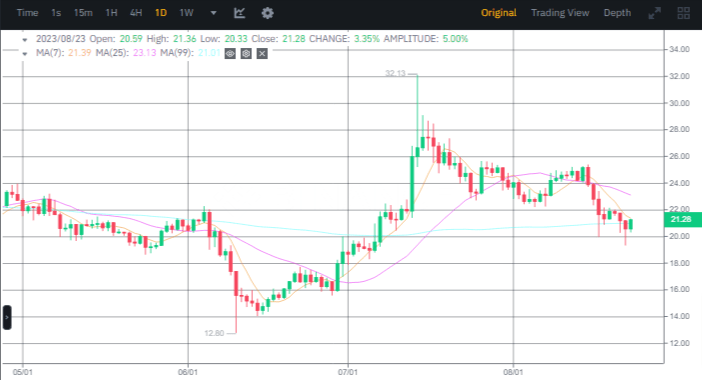Collapse the OHLC info row arrow

(x=25, y=39)
